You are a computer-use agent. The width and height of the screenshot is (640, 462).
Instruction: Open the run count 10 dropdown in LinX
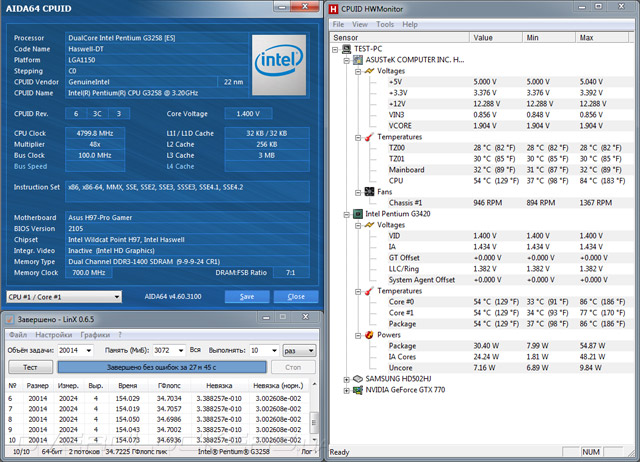[274, 350]
